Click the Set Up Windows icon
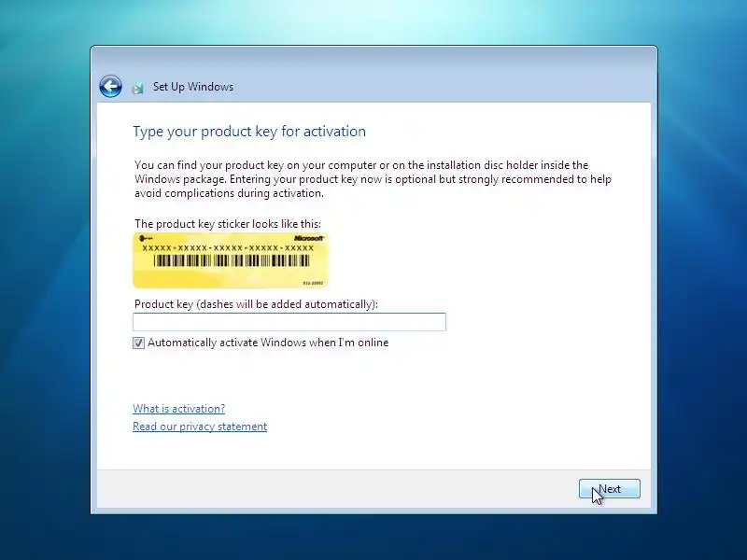Image resolution: width=747 pixels, height=560 pixels. [137, 88]
